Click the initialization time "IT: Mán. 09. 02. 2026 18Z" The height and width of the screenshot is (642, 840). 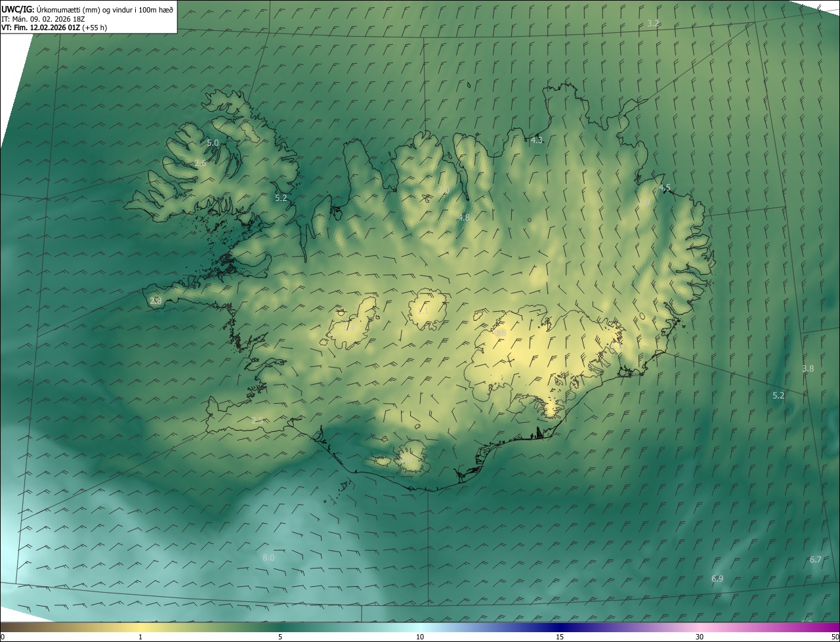[43, 18]
